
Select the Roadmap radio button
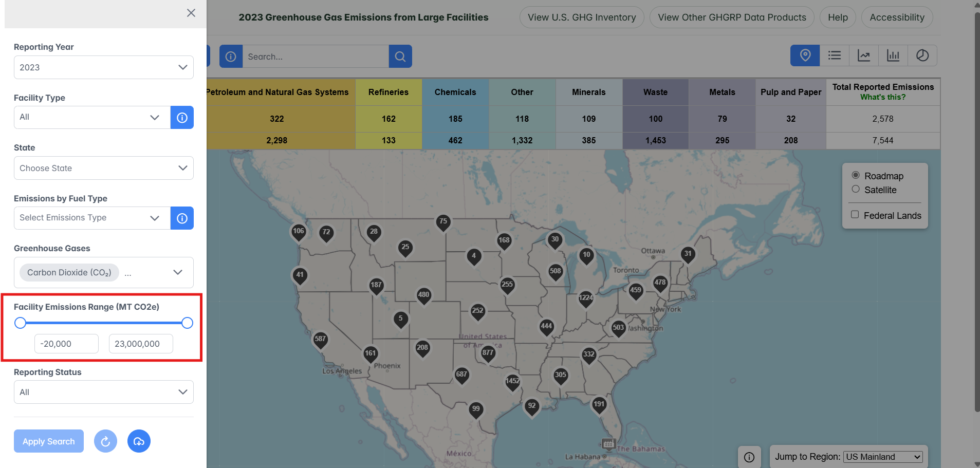coord(856,175)
